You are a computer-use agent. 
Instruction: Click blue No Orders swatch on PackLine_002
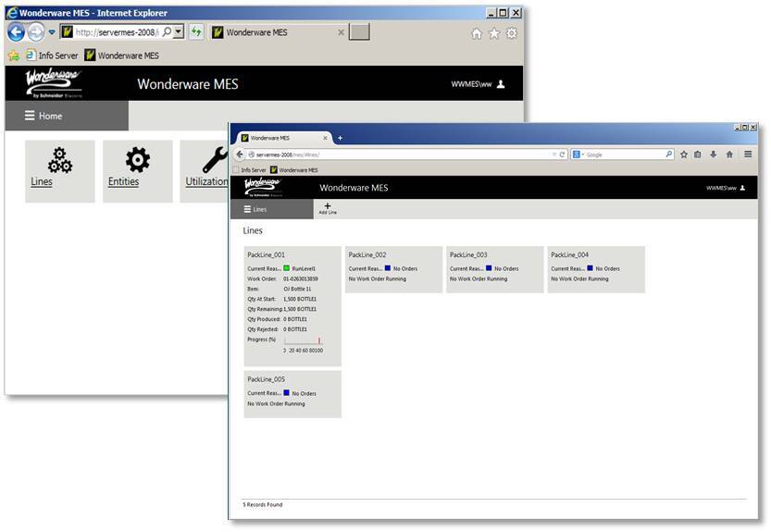[388, 268]
